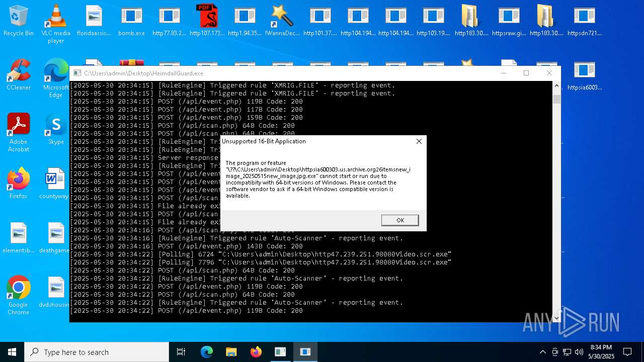Click OK in the Unsupported 16-Bit Application dialog
This screenshot has width=644, height=362.
click(x=400, y=220)
